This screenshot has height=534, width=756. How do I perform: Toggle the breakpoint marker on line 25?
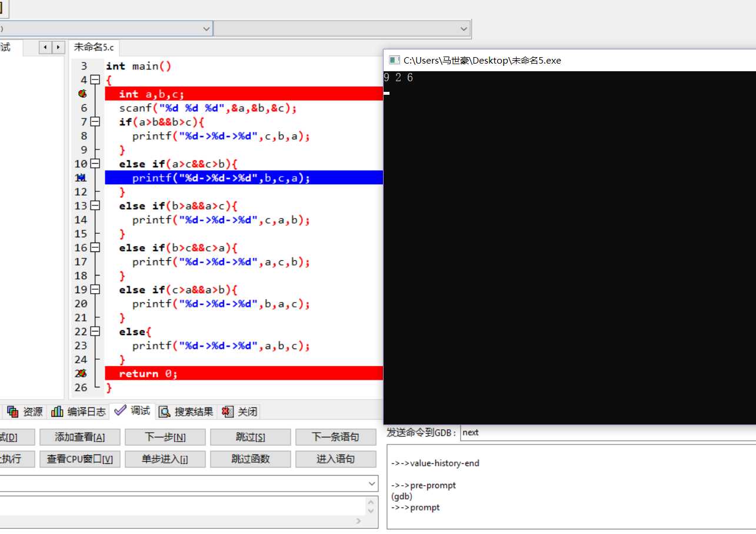(x=82, y=373)
